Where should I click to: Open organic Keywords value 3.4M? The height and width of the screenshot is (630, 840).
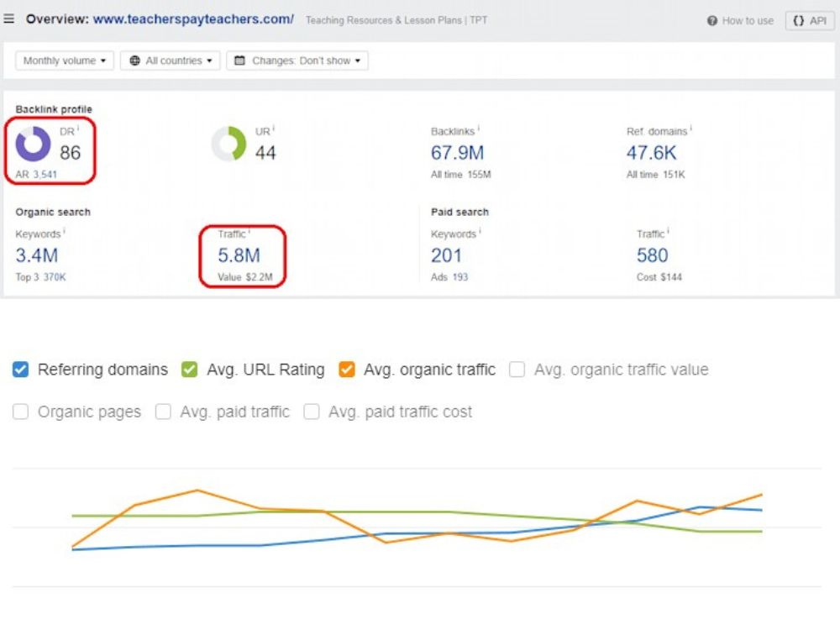36,255
